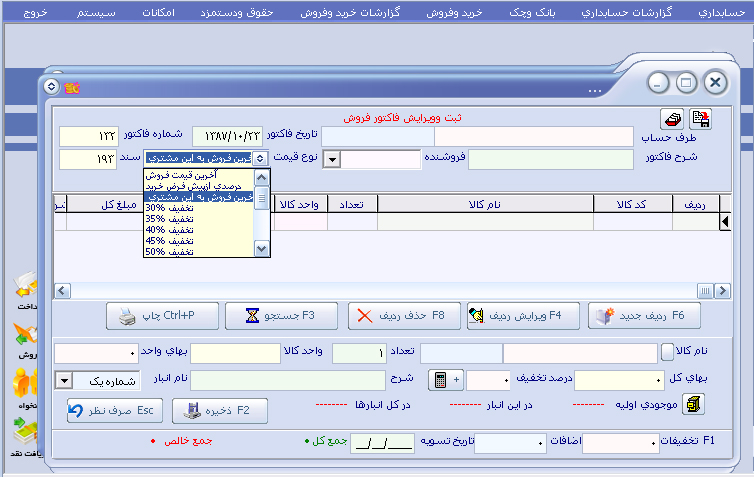Open the نام انبار warehouse dropdown arrow

[x=64, y=380]
